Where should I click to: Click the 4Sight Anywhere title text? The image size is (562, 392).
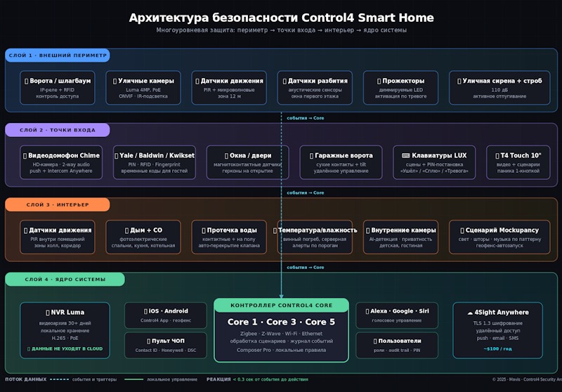502,313
